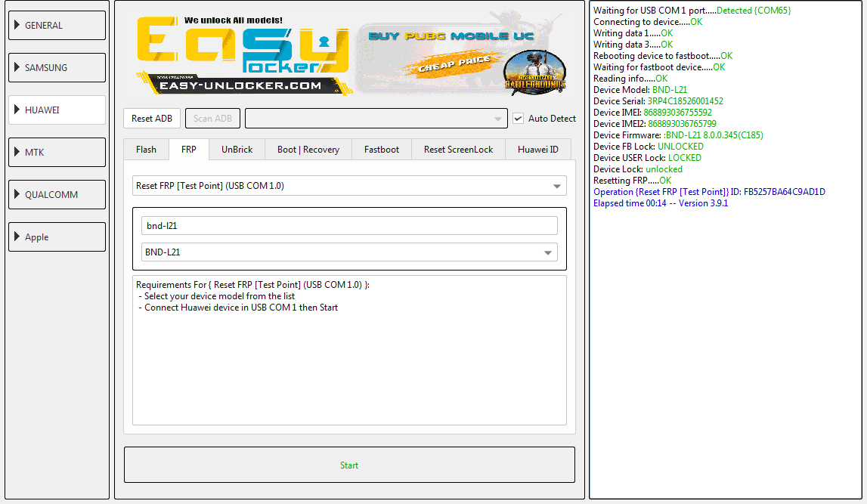
Task: Click the Device Firmware log line
Action: [679, 135]
